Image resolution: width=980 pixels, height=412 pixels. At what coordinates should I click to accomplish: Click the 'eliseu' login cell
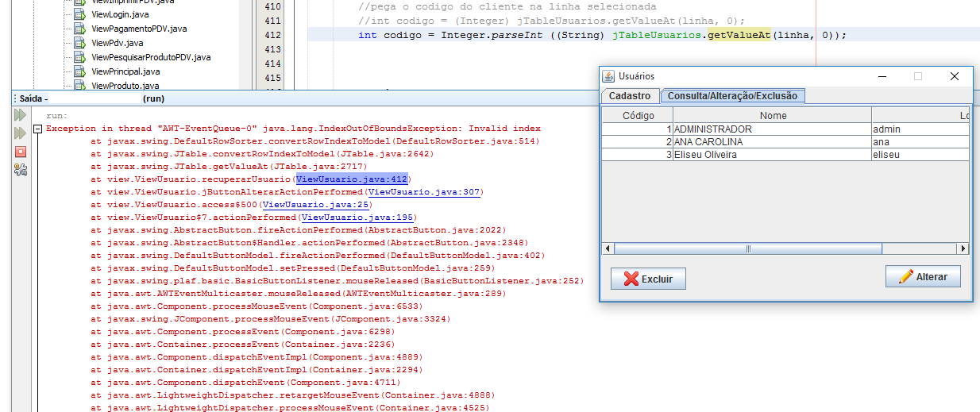(x=920, y=154)
